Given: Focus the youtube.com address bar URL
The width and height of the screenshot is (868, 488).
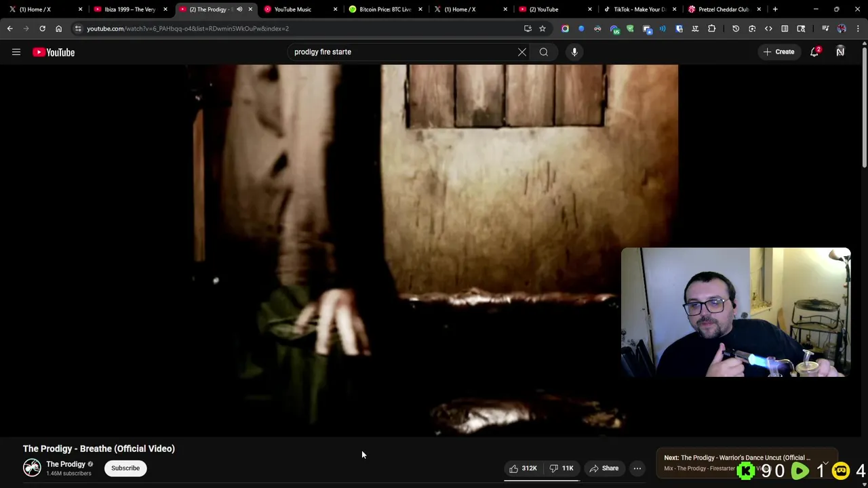Looking at the screenshot, I should [188, 28].
